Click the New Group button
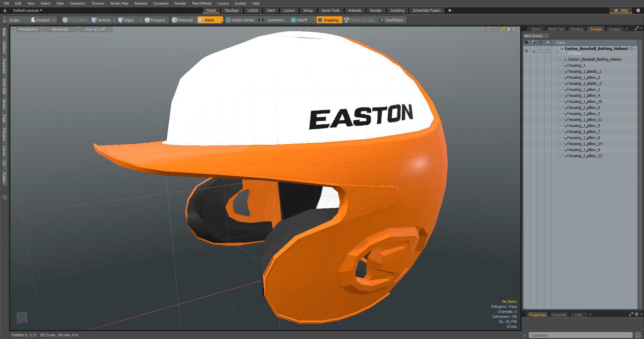The width and height of the screenshot is (644, 339). click(x=536, y=36)
